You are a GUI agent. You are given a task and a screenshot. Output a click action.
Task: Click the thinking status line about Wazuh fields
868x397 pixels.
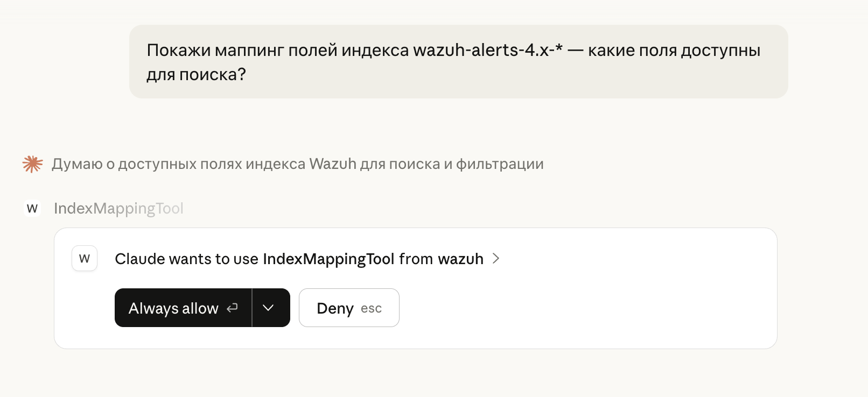298,164
